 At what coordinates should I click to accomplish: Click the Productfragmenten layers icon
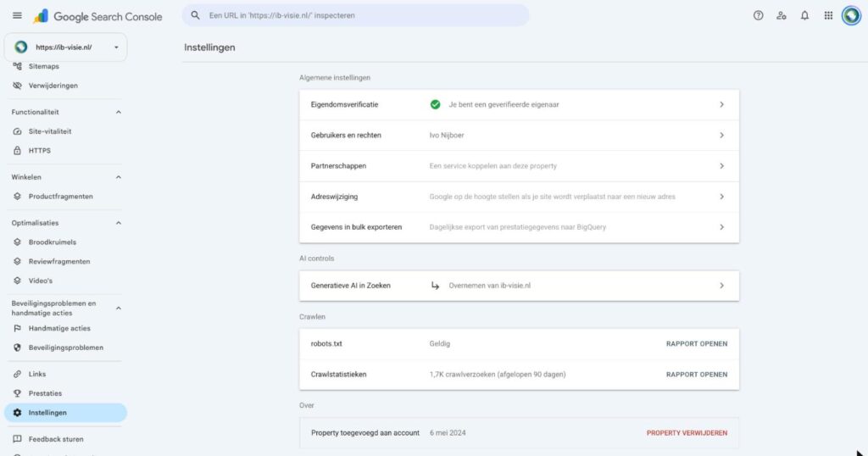pos(17,197)
